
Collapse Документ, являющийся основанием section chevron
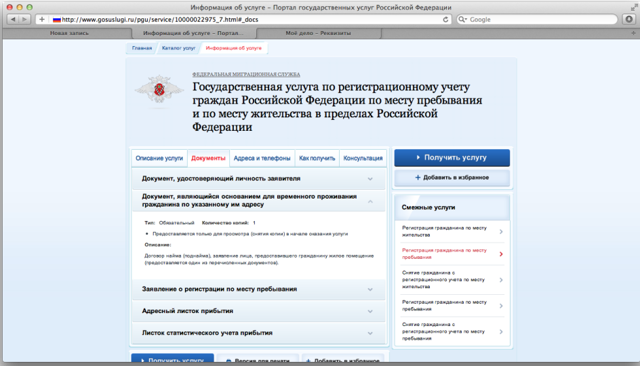tap(370, 201)
